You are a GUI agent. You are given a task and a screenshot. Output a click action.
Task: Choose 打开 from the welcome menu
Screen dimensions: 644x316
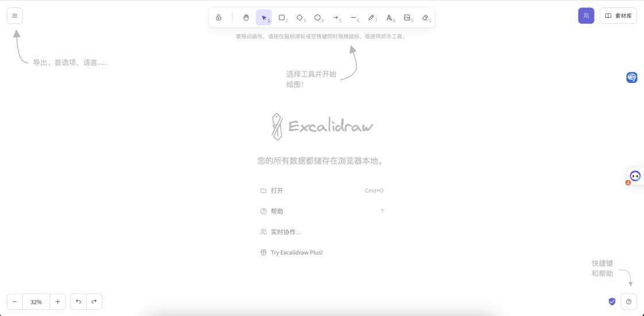point(322,191)
